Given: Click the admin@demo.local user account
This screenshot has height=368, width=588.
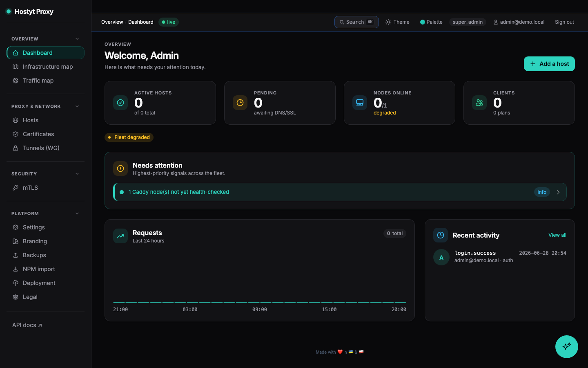Looking at the screenshot, I should [x=519, y=22].
